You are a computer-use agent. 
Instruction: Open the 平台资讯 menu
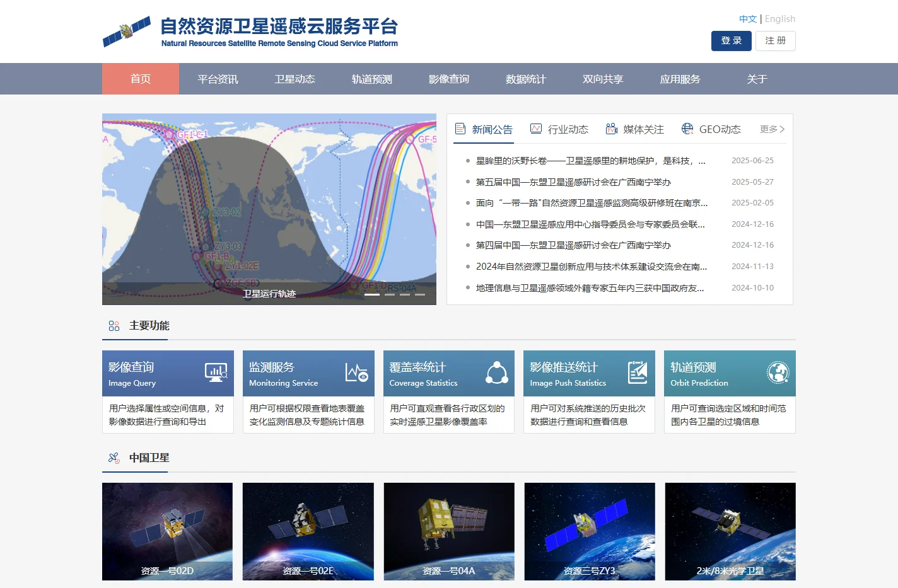pyautogui.click(x=218, y=79)
